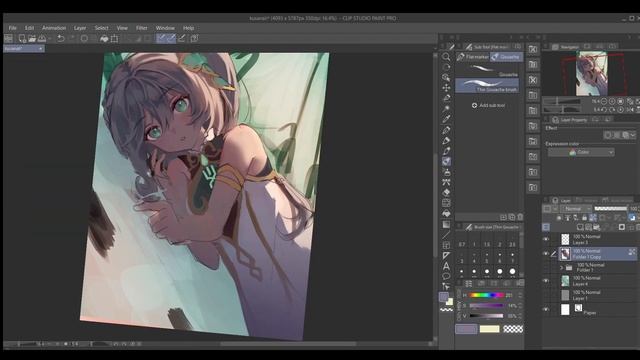Click the Hue rainbow slider
This screenshot has width=640, height=360.
(486, 295)
